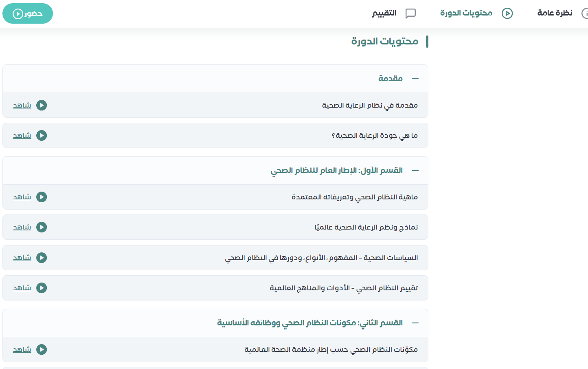Click the speech bubble icon next to التقييم
Viewport: 588px width, 369px height.
410,13
